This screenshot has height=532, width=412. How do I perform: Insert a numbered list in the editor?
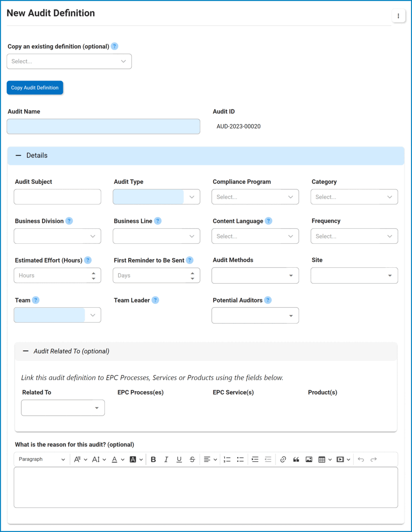point(227,459)
